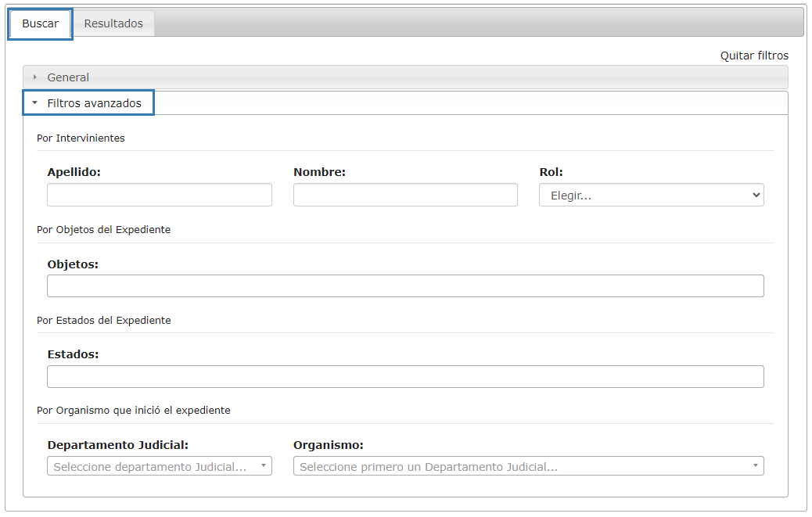Click the "Objetos:" label text
Image resolution: width=812 pixels, height=517 pixels.
click(x=73, y=264)
